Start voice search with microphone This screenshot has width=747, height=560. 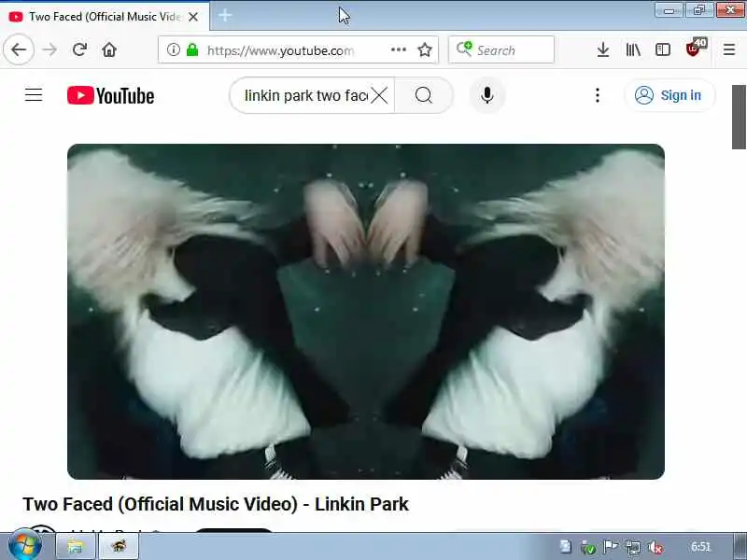pos(486,95)
